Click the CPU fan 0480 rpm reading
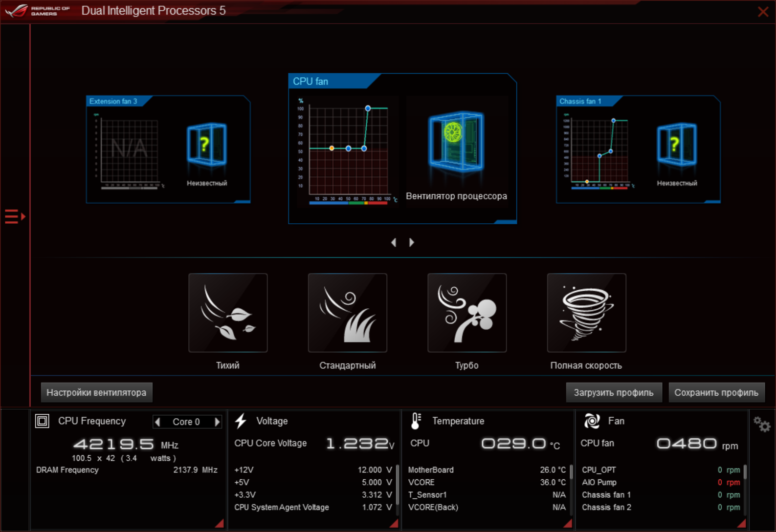776x532 pixels. click(697, 443)
